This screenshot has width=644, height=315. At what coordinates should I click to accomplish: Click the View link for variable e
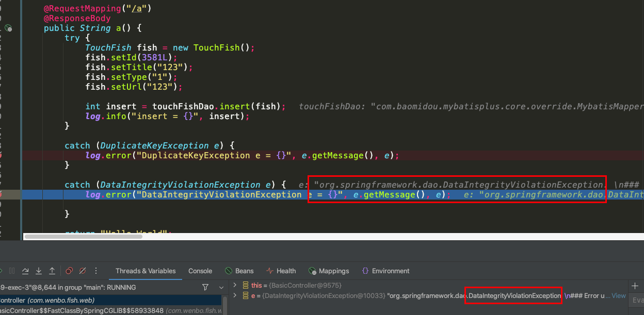click(619, 296)
